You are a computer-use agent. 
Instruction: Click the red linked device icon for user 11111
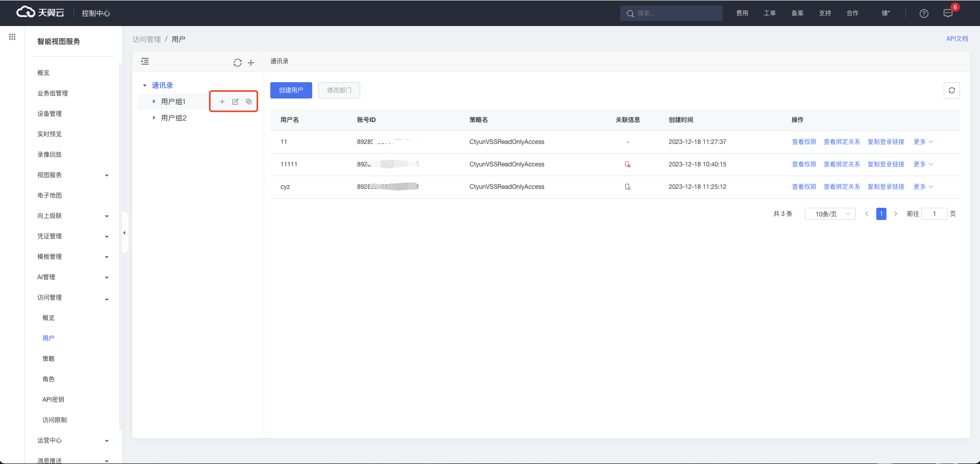coord(627,164)
